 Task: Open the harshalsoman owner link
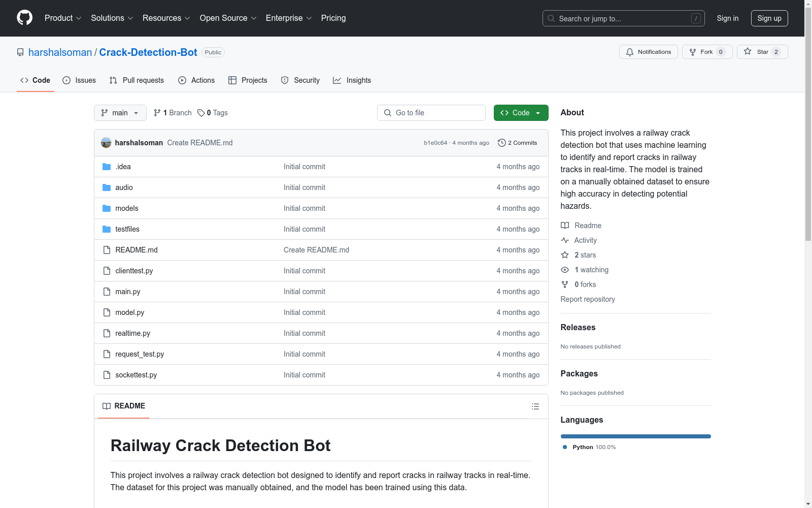pos(60,52)
